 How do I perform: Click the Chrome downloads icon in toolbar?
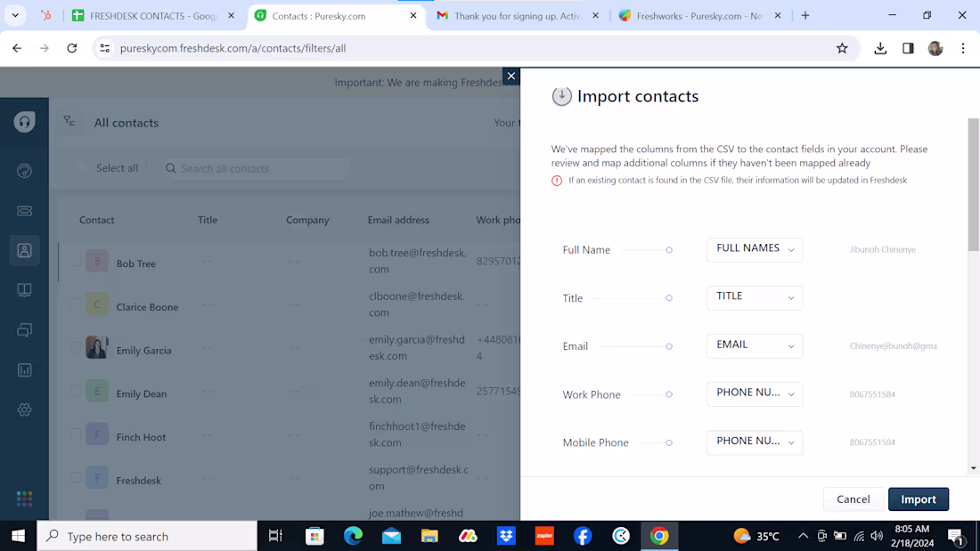pyautogui.click(x=880, y=48)
